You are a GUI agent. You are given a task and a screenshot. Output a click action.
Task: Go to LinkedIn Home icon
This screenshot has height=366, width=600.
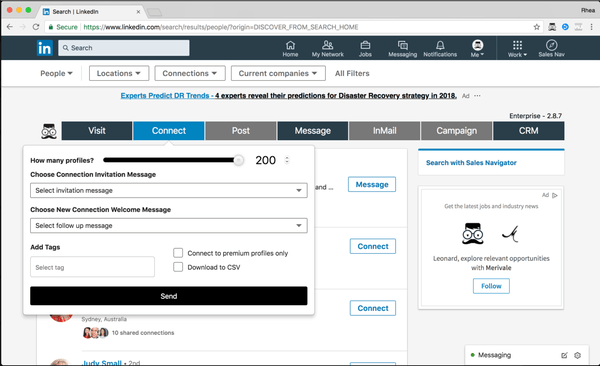pos(290,49)
